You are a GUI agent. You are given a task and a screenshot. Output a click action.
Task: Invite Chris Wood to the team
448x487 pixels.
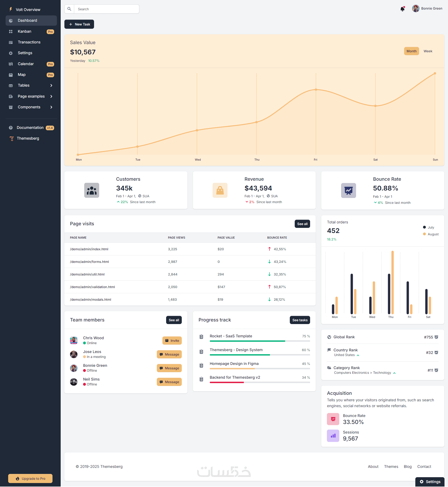click(x=172, y=341)
